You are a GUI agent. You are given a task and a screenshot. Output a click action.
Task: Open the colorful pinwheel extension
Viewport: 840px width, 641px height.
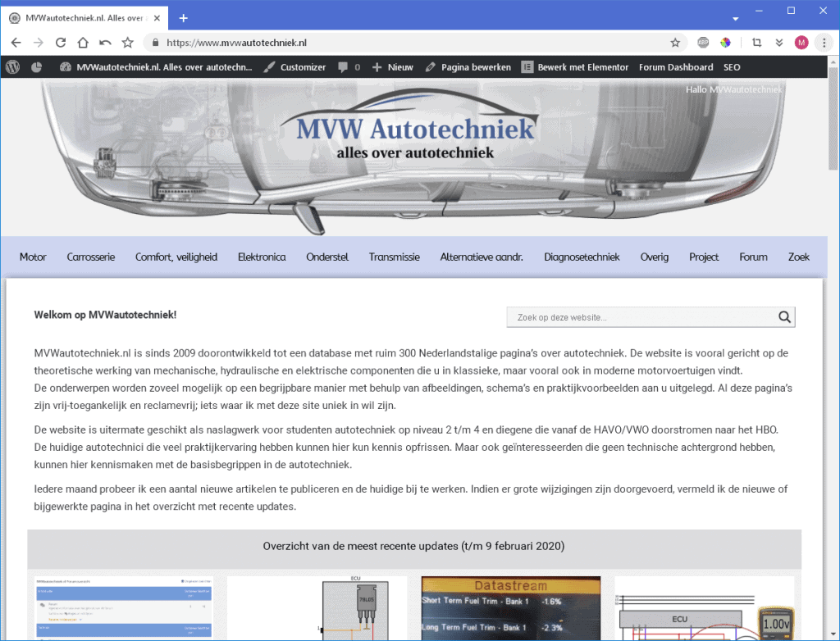(725, 43)
